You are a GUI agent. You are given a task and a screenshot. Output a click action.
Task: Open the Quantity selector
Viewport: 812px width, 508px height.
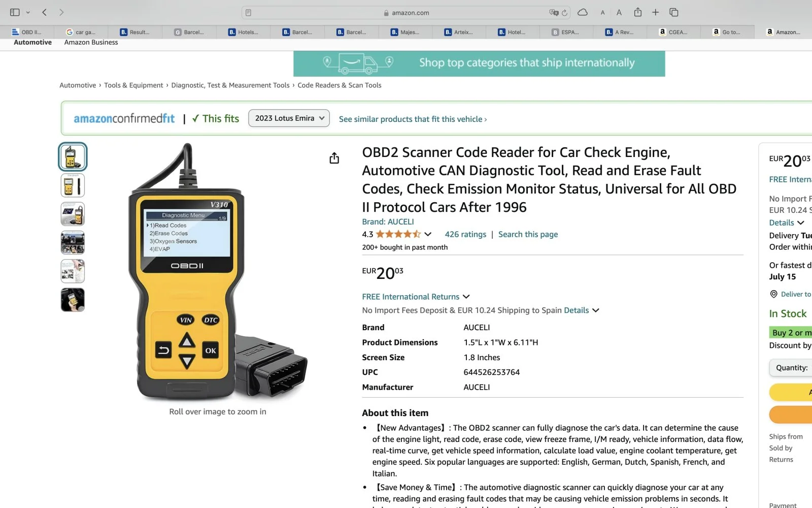[791, 368]
